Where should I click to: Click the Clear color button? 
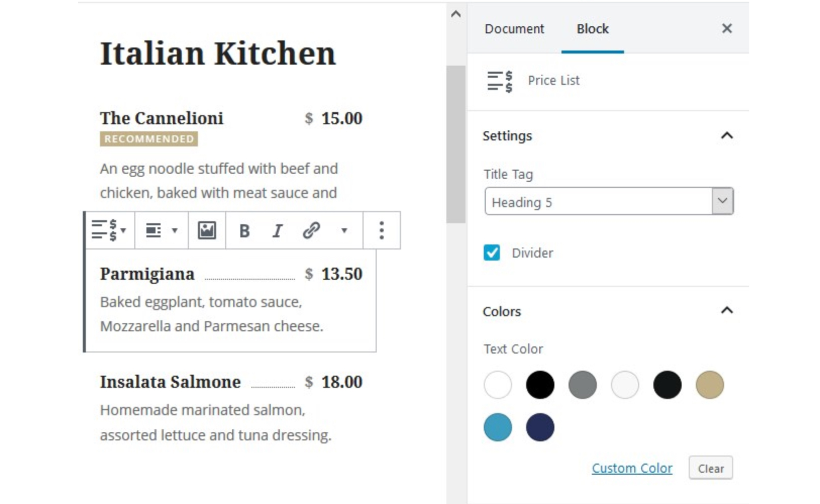(711, 468)
